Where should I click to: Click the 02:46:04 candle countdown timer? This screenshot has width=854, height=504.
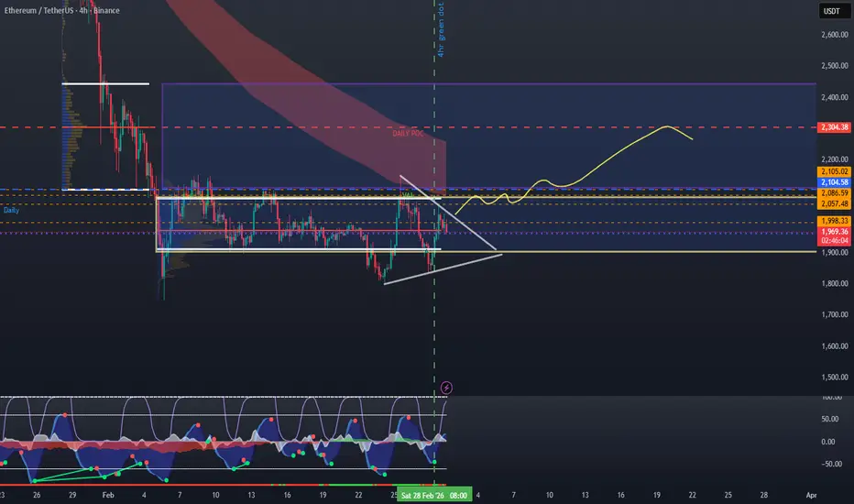pos(835,240)
